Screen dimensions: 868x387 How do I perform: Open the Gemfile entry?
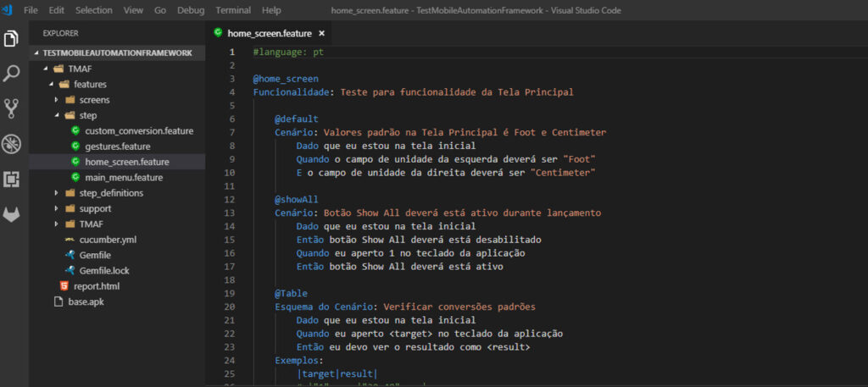point(97,255)
